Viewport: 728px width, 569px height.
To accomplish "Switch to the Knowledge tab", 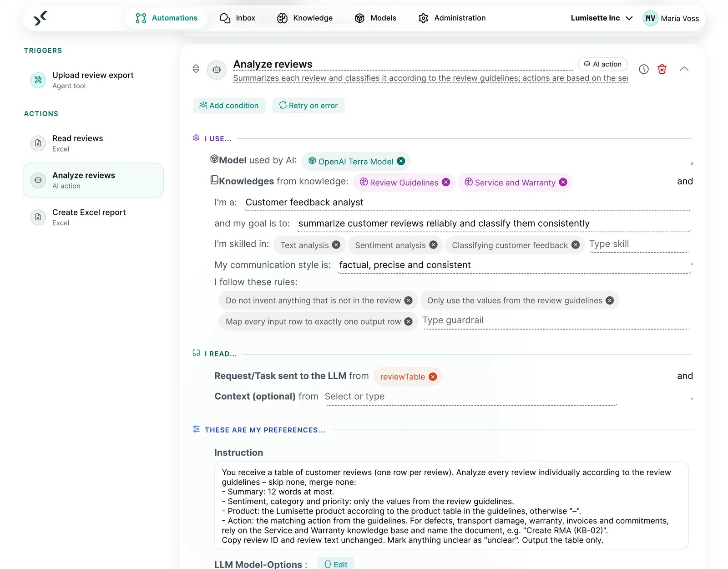I will coord(305,18).
